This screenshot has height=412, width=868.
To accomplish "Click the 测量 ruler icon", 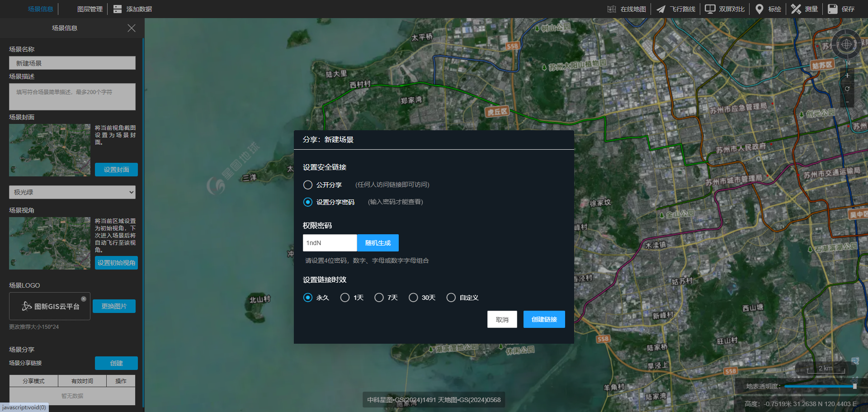I will pos(796,9).
